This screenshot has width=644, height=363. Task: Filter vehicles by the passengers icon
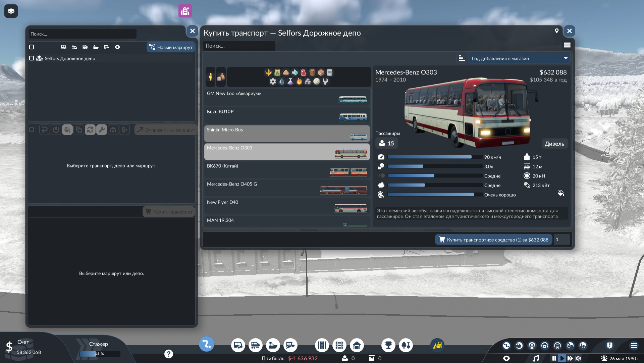point(210,77)
